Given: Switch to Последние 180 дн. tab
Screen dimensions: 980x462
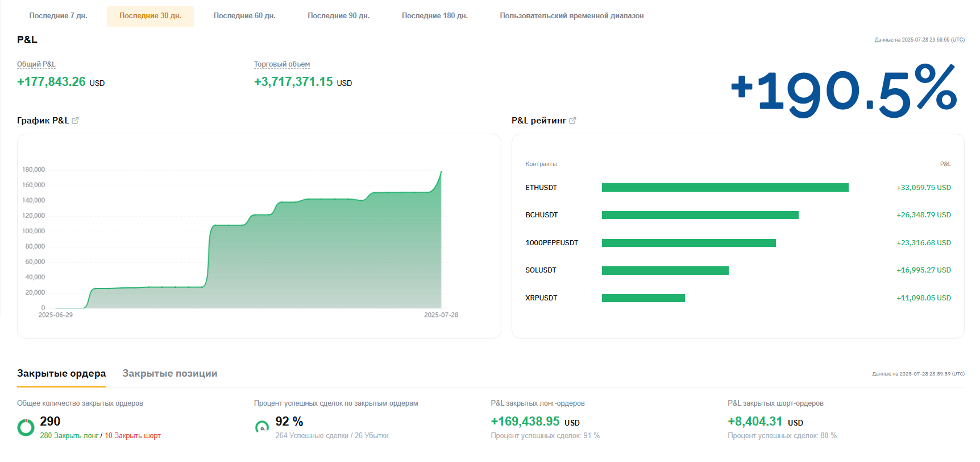Looking at the screenshot, I should 435,16.
